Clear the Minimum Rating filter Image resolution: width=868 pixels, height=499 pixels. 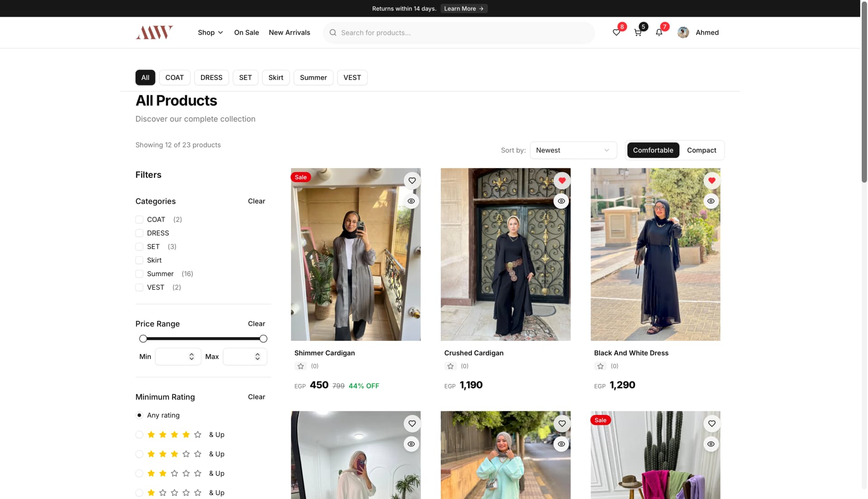(256, 397)
